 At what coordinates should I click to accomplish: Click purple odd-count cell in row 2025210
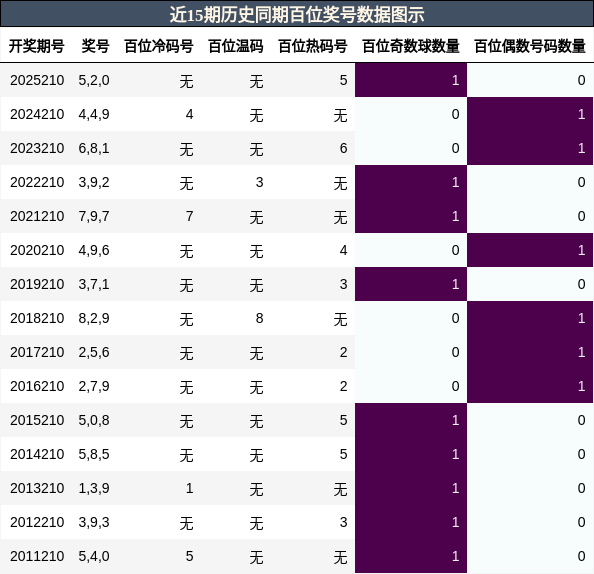pyautogui.click(x=411, y=80)
